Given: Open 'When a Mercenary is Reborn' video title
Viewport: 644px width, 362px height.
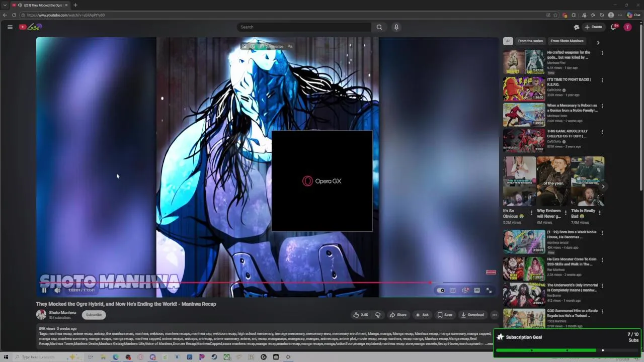Looking at the screenshot, I should [x=572, y=108].
